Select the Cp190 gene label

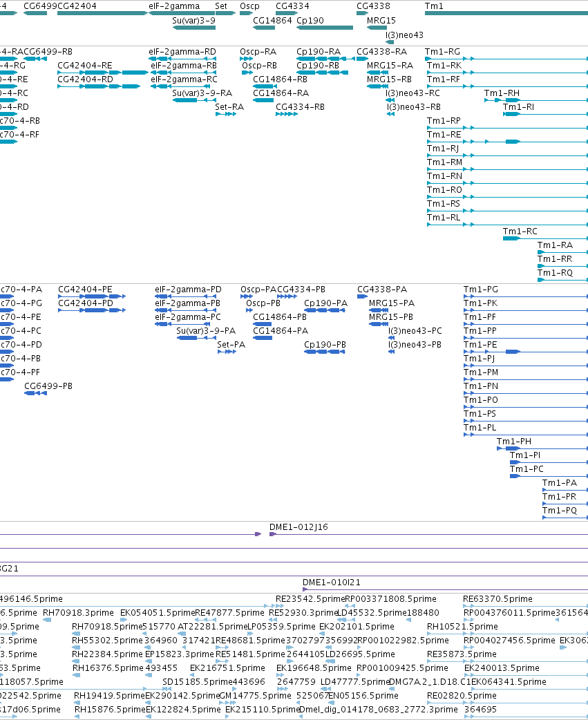[x=310, y=20]
